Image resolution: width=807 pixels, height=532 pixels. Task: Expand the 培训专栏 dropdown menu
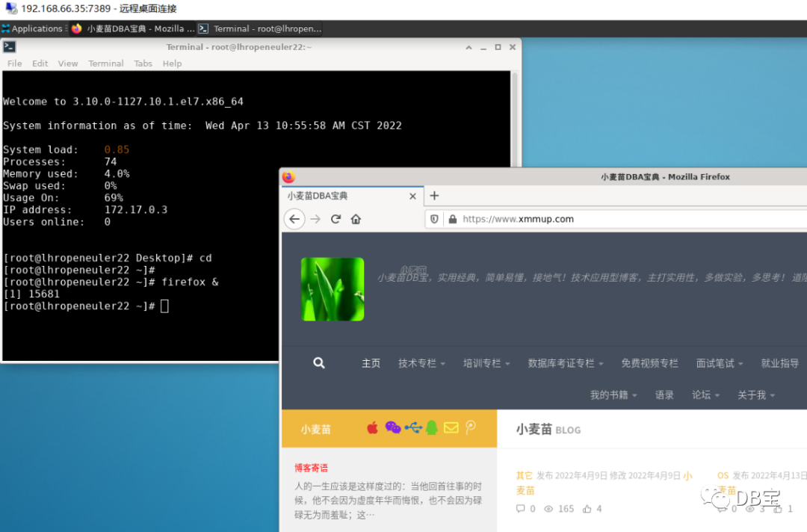[x=486, y=363]
